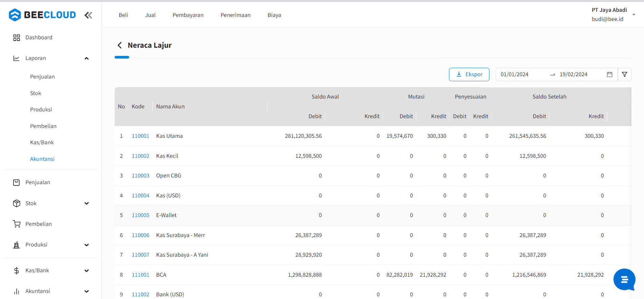644x299 pixels.
Task: Open the Biaya top menu
Action: (274, 15)
